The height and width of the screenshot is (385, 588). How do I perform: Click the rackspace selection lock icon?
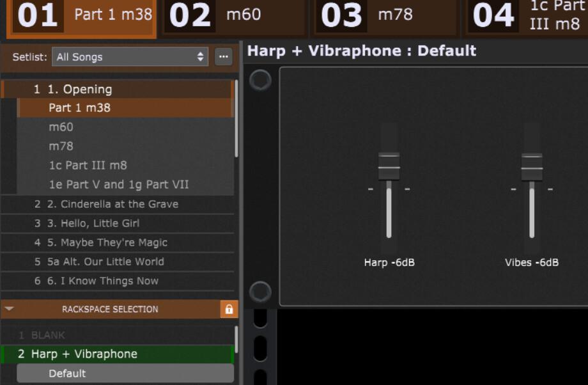(x=229, y=309)
